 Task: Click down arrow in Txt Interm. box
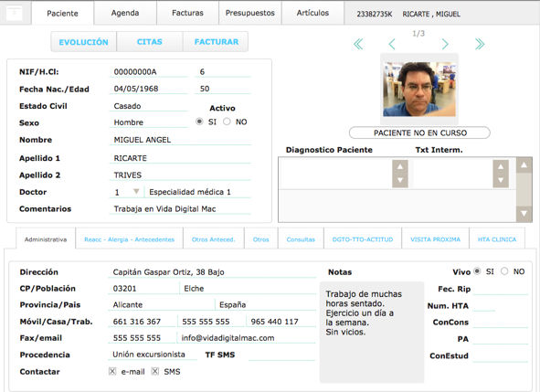[501, 180]
